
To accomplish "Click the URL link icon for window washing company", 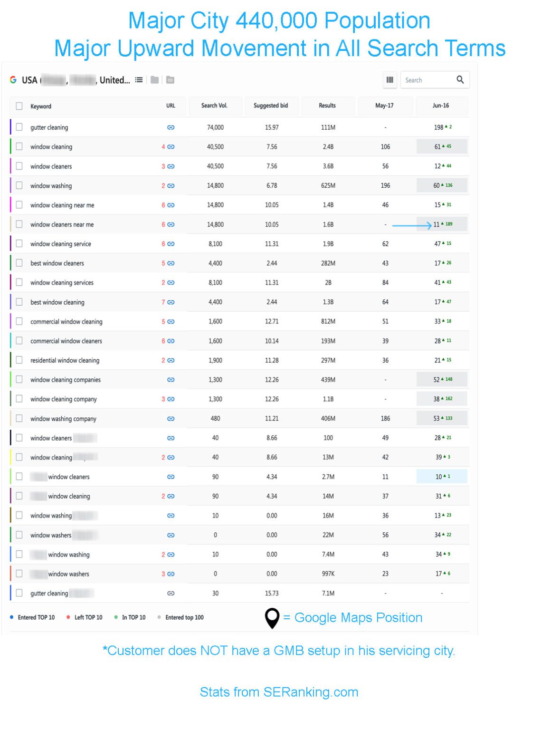I will point(171,419).
